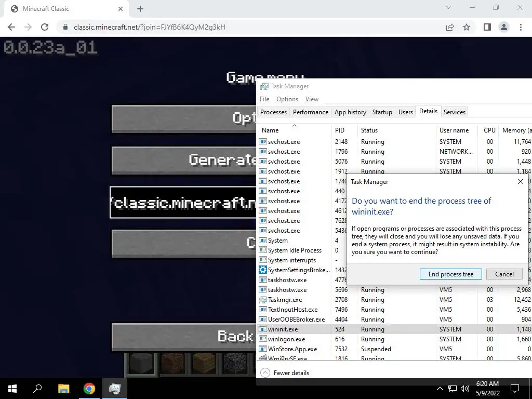Click Task Manager taskbar icon
Image resolution: width=532 pixels, height=399 pixels.
pyautogui.click(x=115, y=389)
